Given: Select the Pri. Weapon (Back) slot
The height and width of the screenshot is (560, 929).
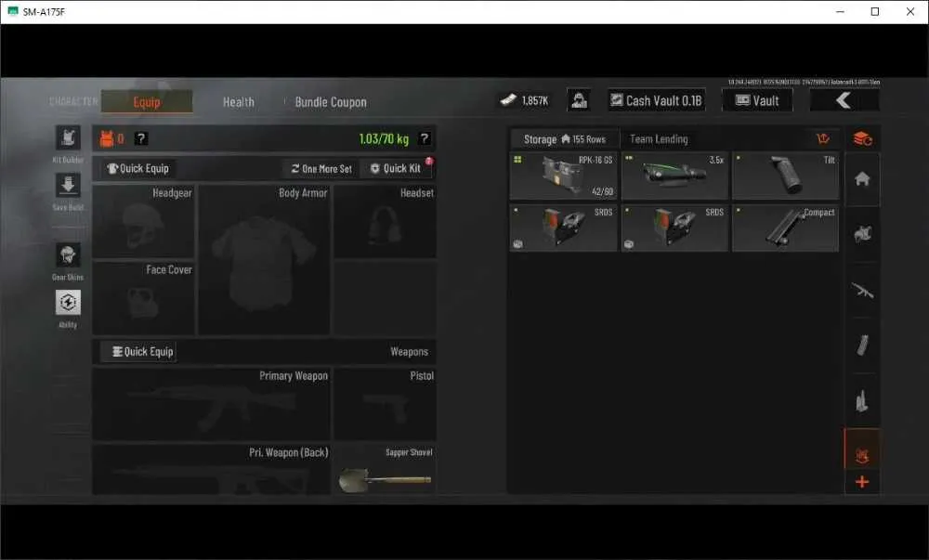Looking at the screenshot, I should click(211, 469).
